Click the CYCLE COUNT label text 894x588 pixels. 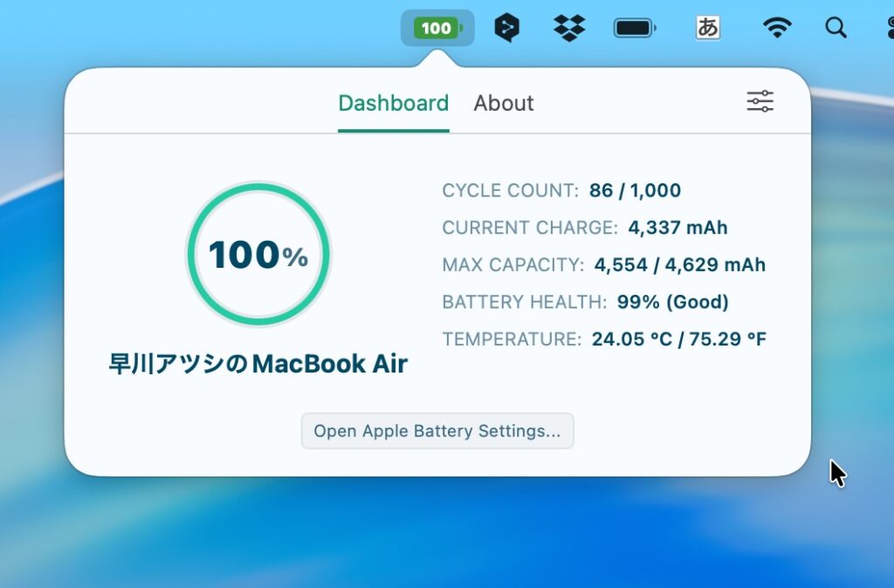coord(510,190)
